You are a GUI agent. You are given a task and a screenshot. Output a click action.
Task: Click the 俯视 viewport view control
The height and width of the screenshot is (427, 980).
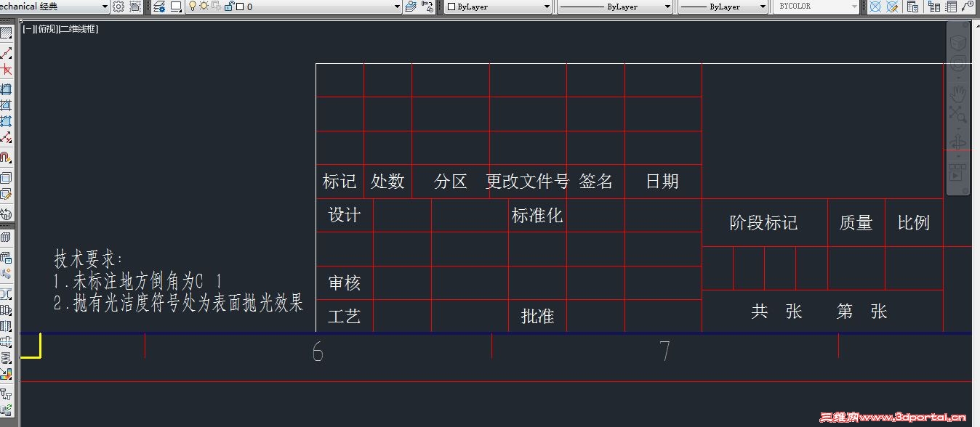tap(46, 30)
